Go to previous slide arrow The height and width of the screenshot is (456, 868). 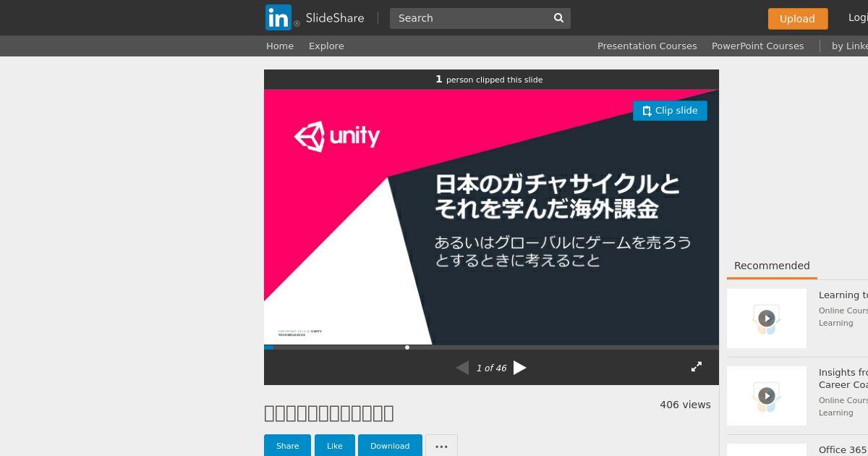(462, 368)
